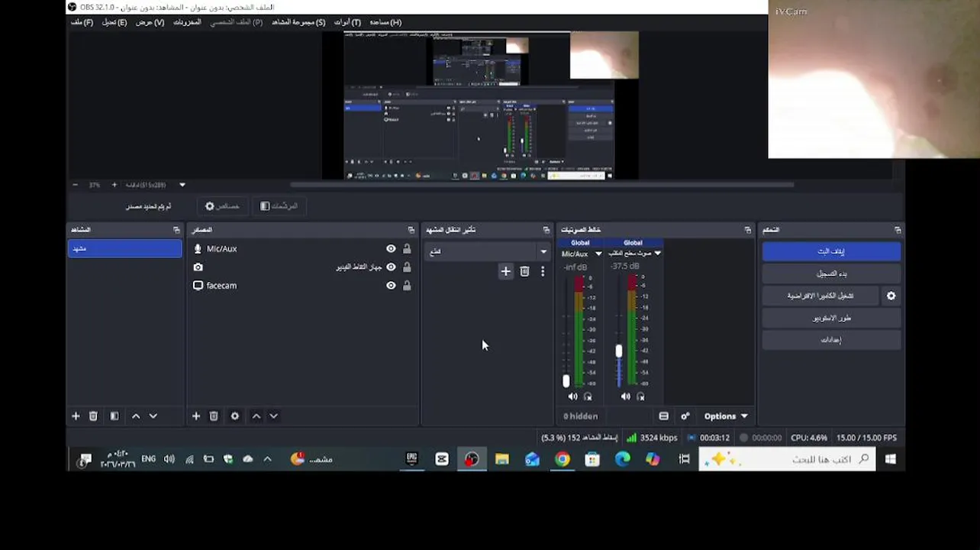Move source down in the Sources toolbar
This screenshot has width=980, height=550.
pyautogui.click(x=274, y=416)
